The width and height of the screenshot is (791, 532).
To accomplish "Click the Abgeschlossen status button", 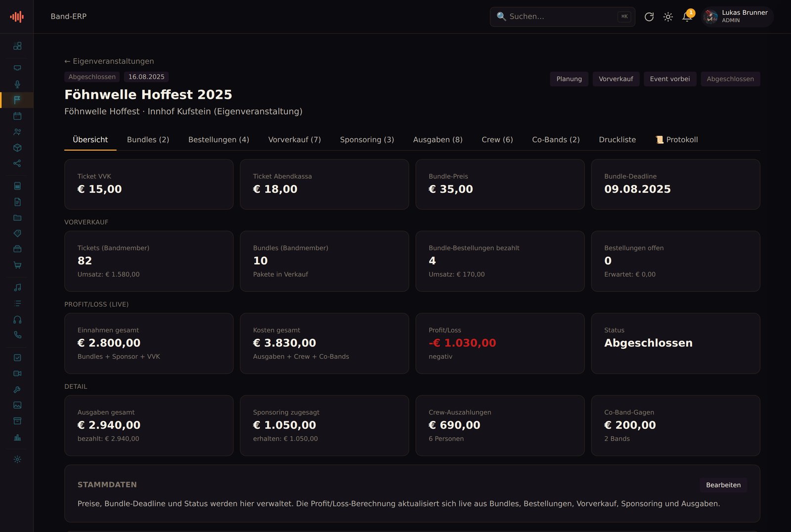I will [730, 79].
